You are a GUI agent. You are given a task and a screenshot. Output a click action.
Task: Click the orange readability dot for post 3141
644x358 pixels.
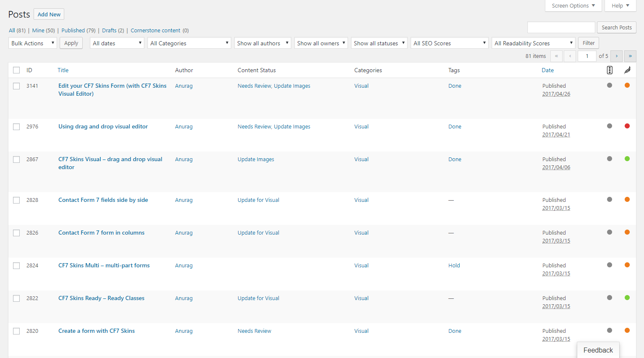(x=627, y=85)
